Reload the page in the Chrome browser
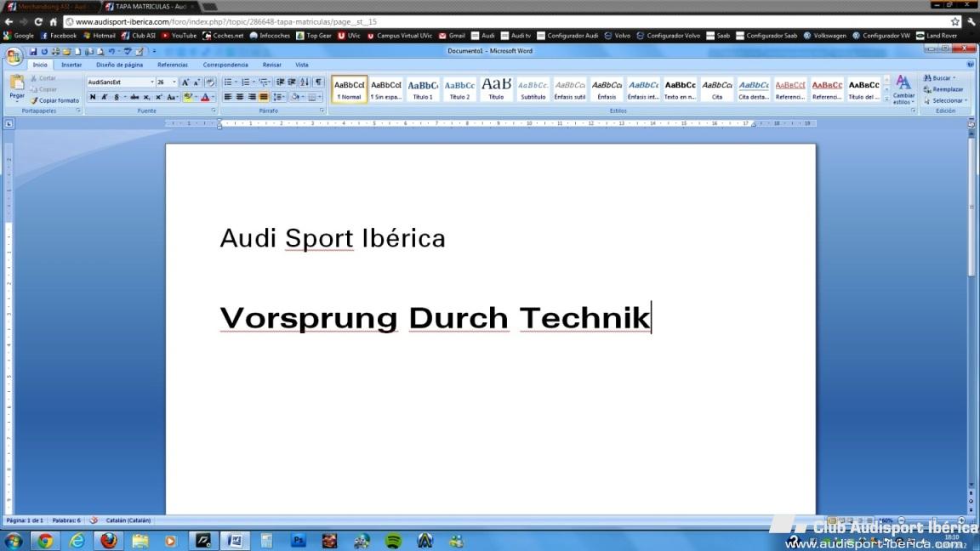Viewport: 980px width, 551px height. tap(37, 22)
